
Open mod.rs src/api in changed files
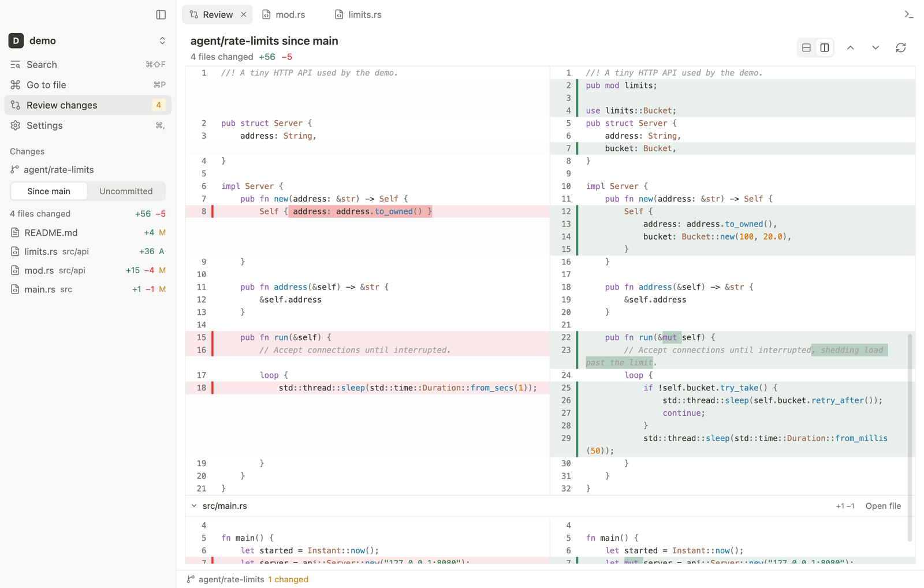[88, 270]
